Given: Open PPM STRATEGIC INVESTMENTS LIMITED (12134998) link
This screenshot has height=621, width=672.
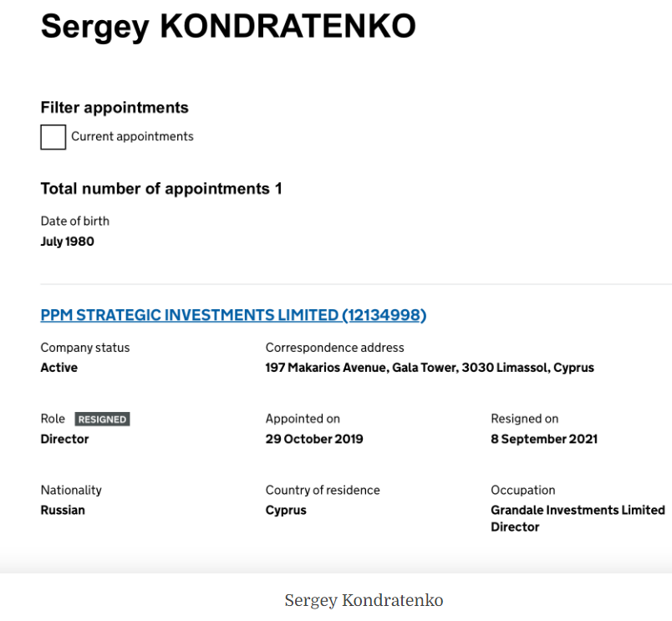Looking at the screenshot, I should [x=233, y=315].
